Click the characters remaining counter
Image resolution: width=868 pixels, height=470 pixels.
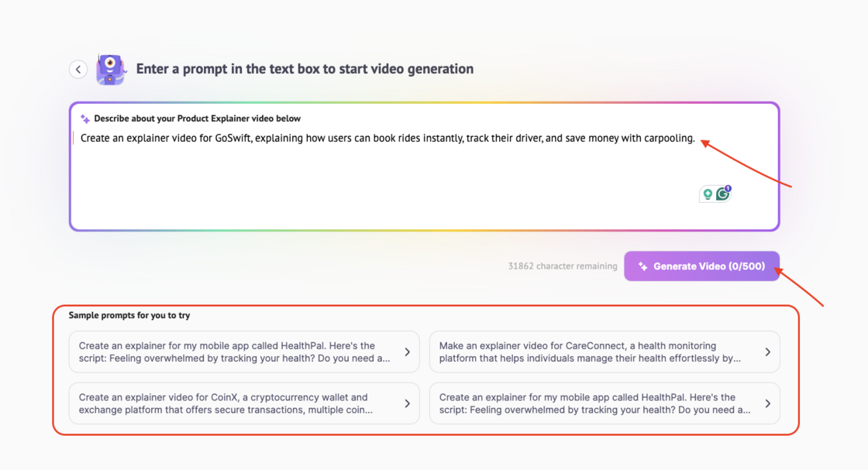(x=563, y=266)
